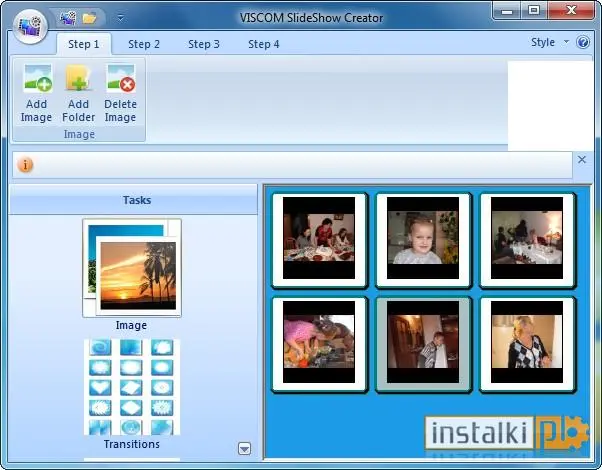The image size is (602, 470).
Task: Select thumbnail of family at dinner table
Action: (x=319, y=241)
